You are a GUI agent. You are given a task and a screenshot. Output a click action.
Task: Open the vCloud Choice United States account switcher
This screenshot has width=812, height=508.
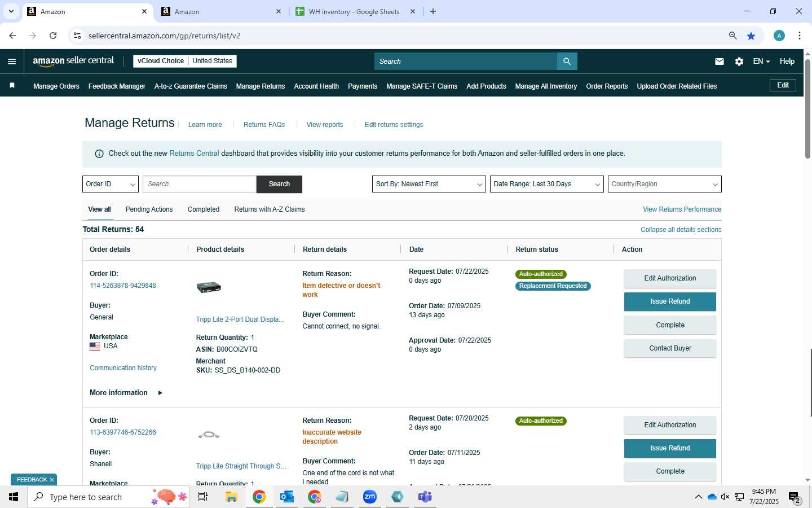(185, 61)
